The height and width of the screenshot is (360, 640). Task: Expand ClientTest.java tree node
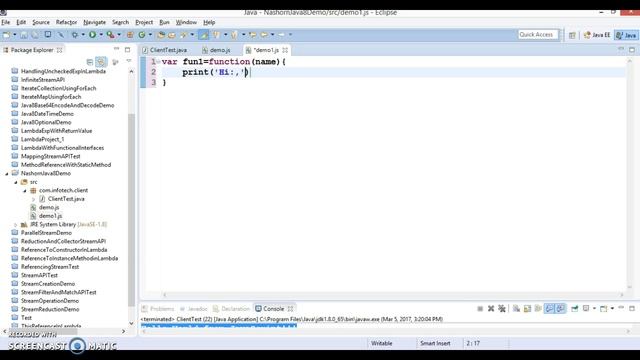(33, 199)
